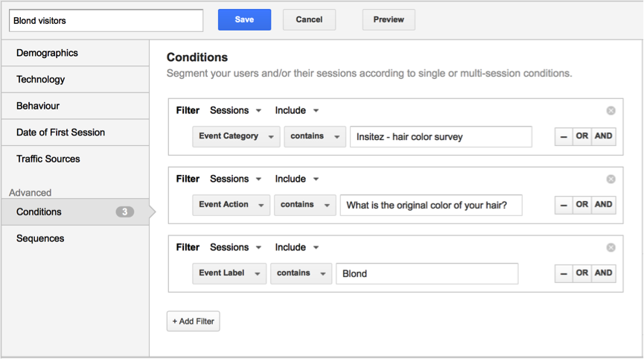Screen dimensions: 644x359
Task: Add AND condition to Event Action row
Action: 603,205
